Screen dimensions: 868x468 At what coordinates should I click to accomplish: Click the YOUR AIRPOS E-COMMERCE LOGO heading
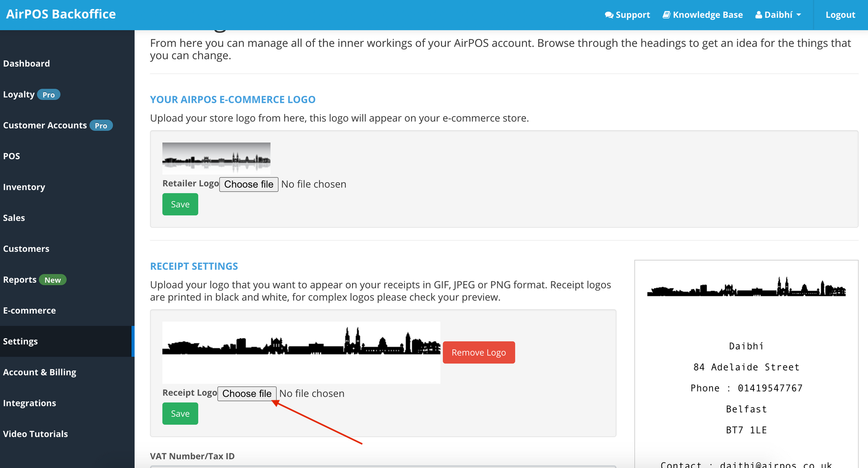[x=233, y=100]
